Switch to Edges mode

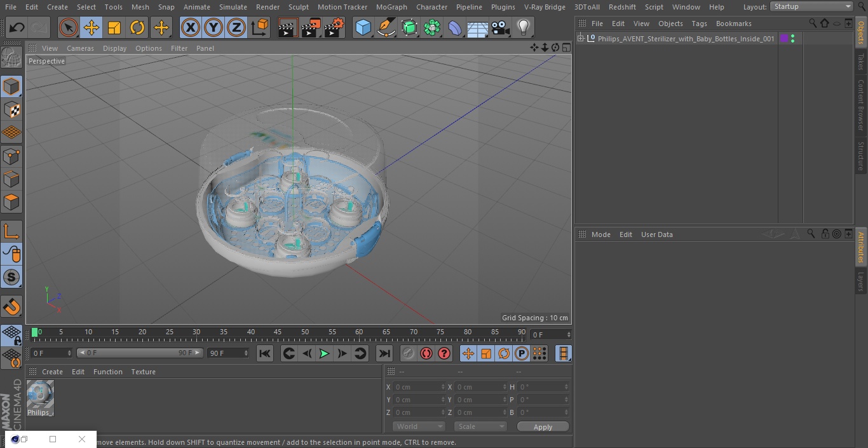pos(11,179)
